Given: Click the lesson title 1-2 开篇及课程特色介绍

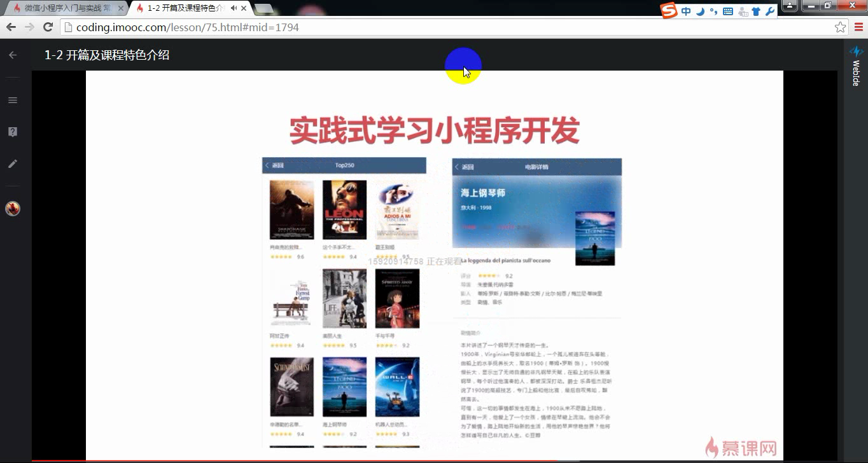Looking at the screenshot, I should 107,55.
